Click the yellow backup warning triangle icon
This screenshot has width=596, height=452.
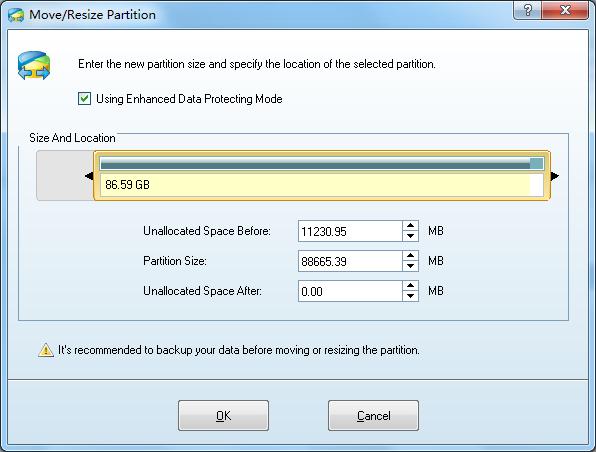coord(46,350)
